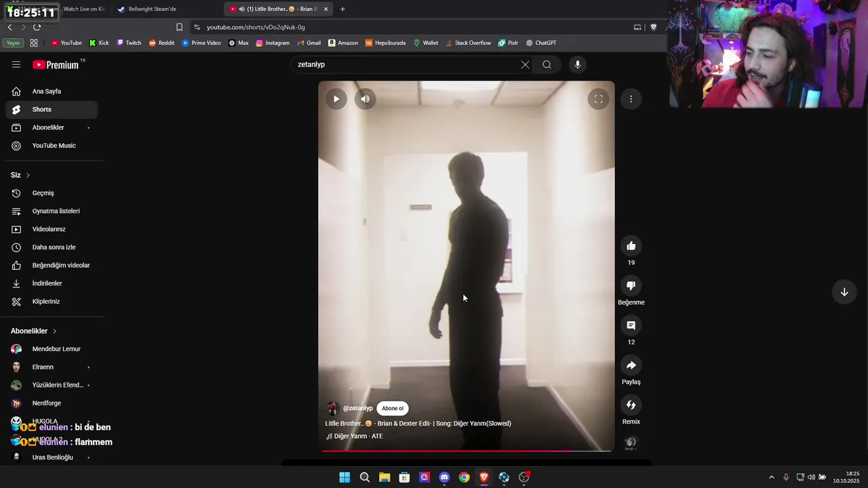
Task: Remix this Short
Action: [x=631, y=405]
